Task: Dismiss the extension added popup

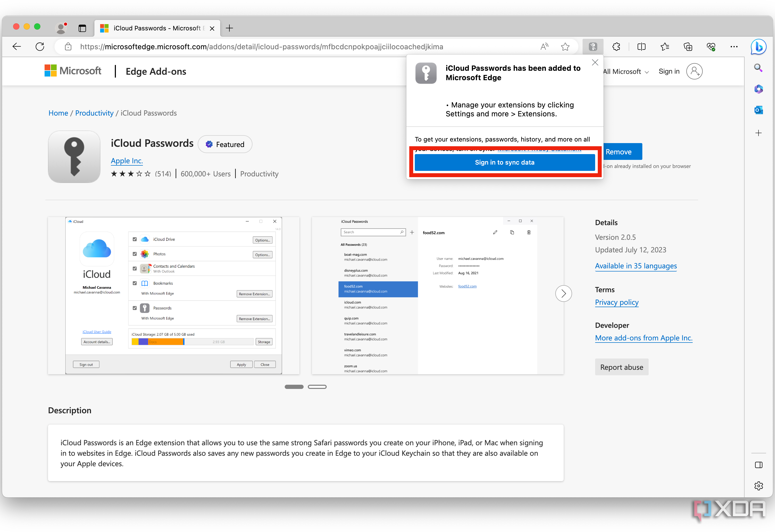Action: pos(595,62)
